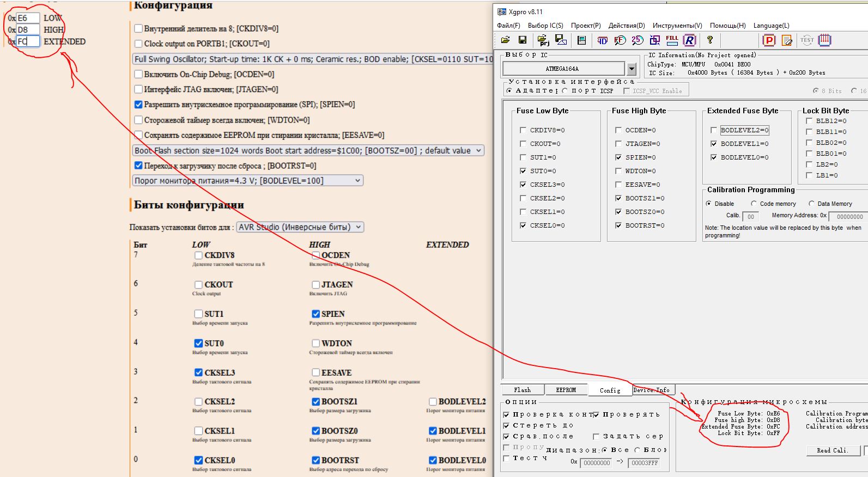Open the AVR Studio bit display dropdown
Viewport: 868px width, 477px height.
click(300, 227)
